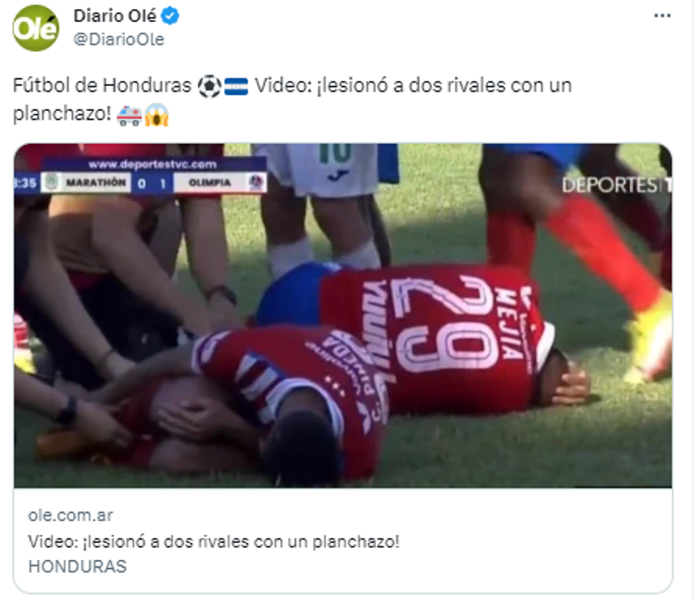700x599 pixels.
Task: Click the Olimpia team crest in scoreboard
Action: click(x=256, y=183)
